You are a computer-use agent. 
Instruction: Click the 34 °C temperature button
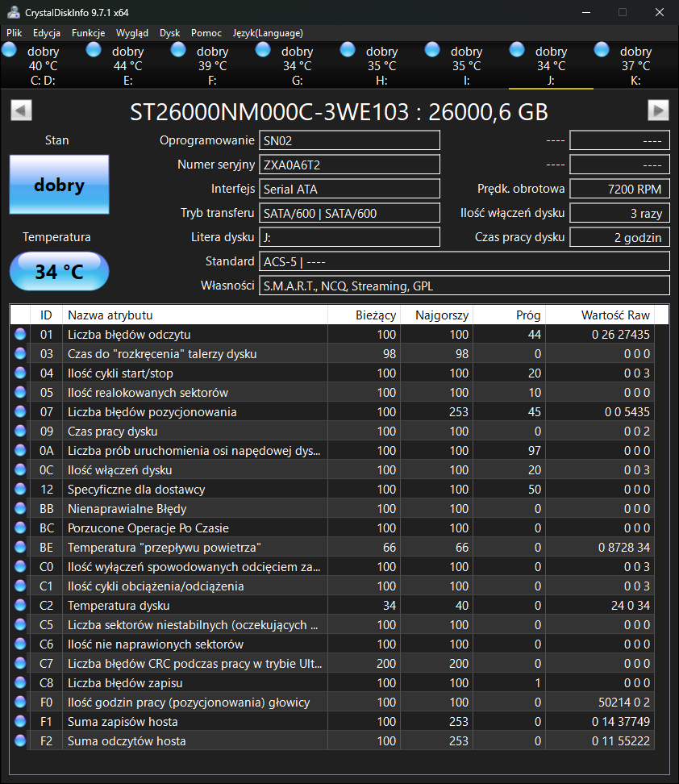point(59,272)
